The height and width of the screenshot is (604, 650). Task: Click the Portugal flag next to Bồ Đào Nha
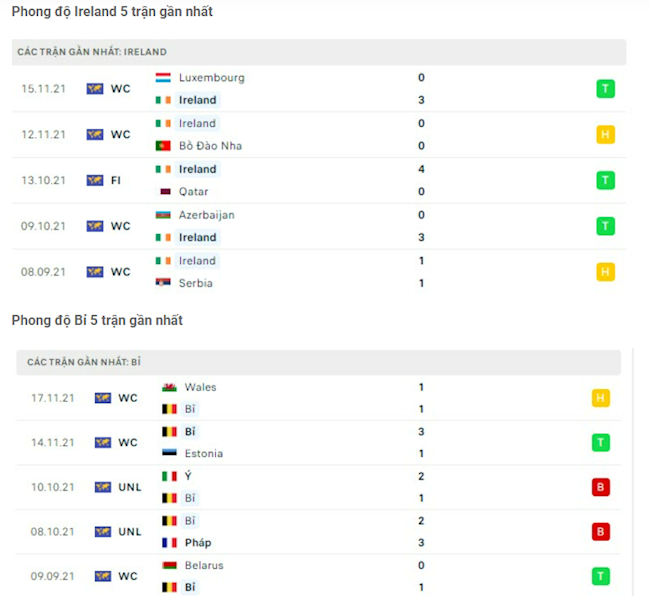point(164,146)
